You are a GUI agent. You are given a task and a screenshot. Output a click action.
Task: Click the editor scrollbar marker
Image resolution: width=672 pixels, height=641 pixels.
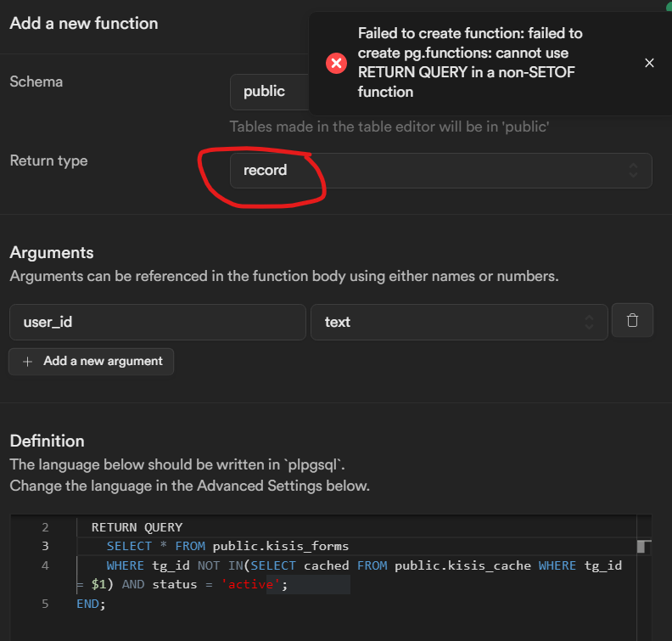pyautogui.click(x=643, y=546)
